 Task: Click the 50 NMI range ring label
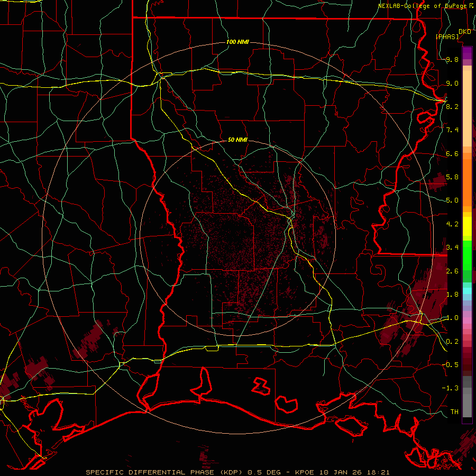pyautogui.click(x=237, y=140)
